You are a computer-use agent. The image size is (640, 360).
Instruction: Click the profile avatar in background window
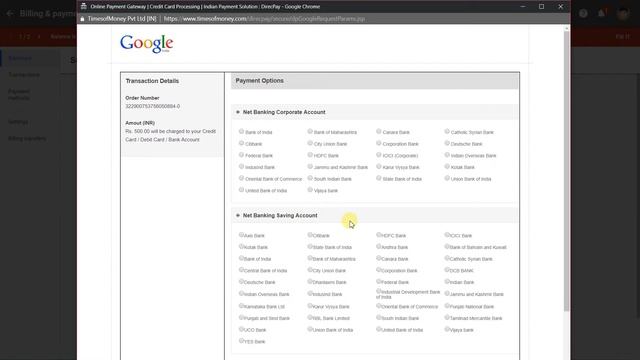(623, 13)
